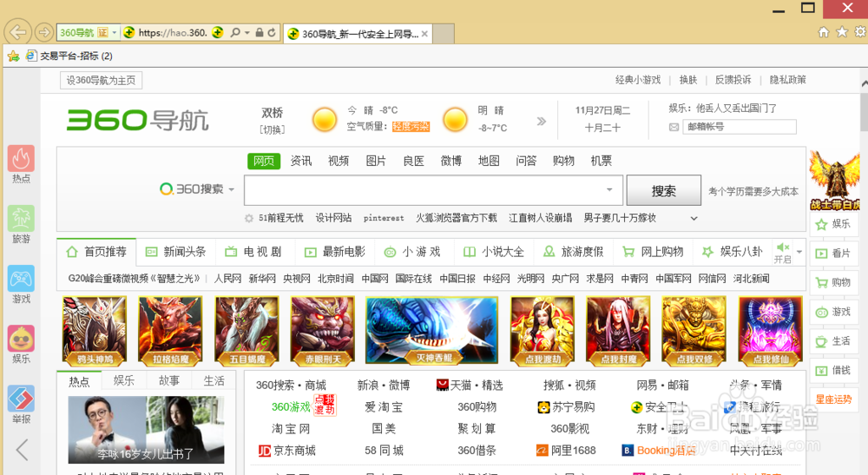Open 苏宁易购 site link
The width and height of the screenshot is (868, 475).
(566, 407)
